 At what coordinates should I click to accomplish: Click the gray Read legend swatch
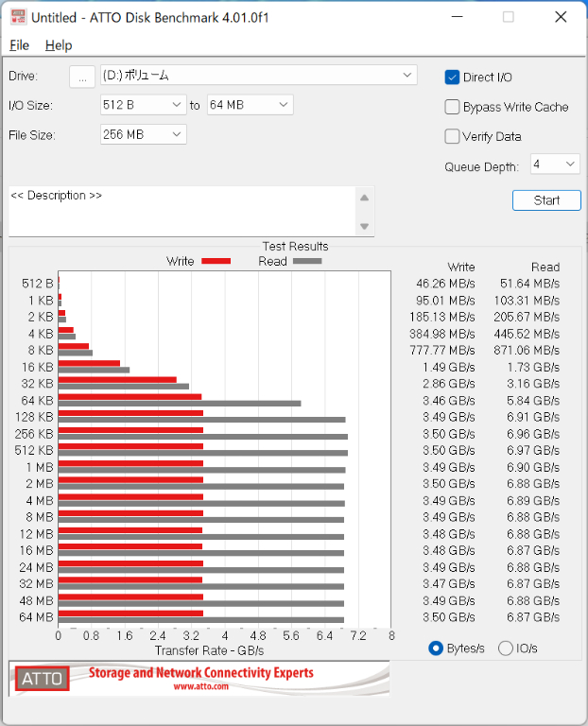click(307, 261)
